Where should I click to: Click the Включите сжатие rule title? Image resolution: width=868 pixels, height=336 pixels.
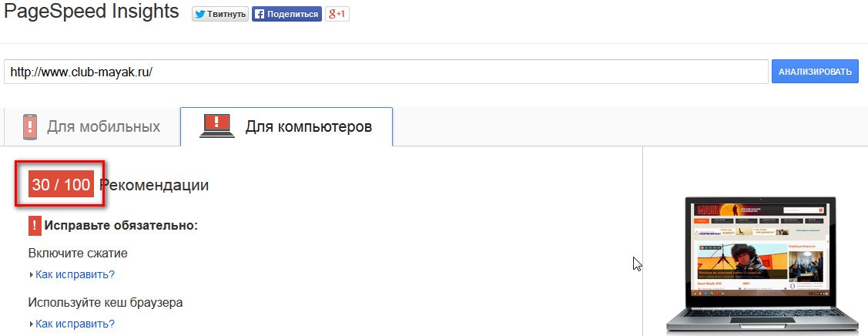(x=78, y=254)
